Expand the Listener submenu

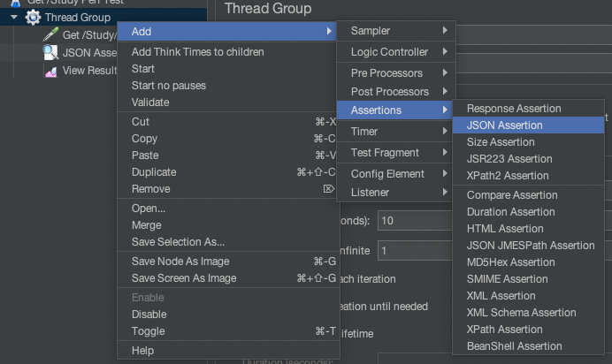pyautogui.click(x=395, y=192)
